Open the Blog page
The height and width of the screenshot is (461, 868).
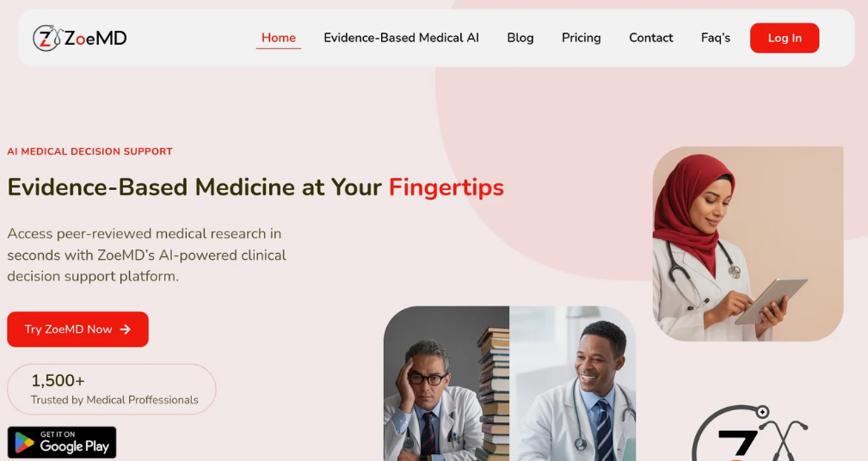point(520,38)
